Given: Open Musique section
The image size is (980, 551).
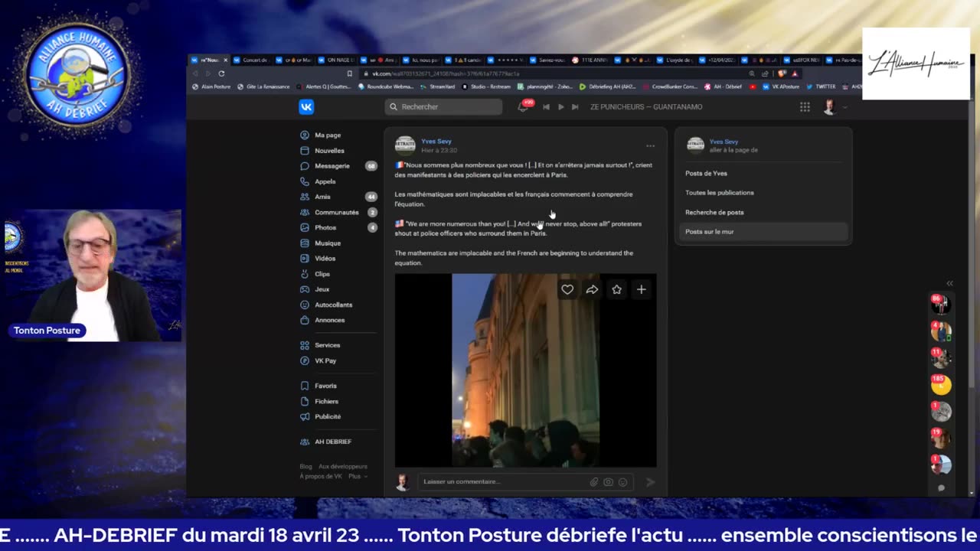Looking at the screenshot, I should pos(328,243).
